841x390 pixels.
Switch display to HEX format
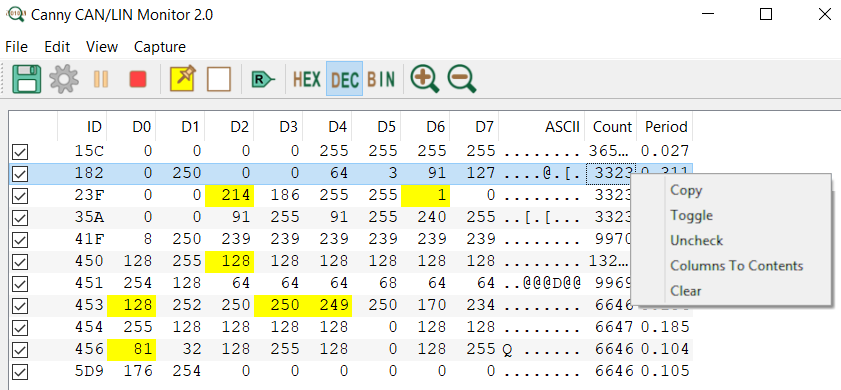pos(307,79)
